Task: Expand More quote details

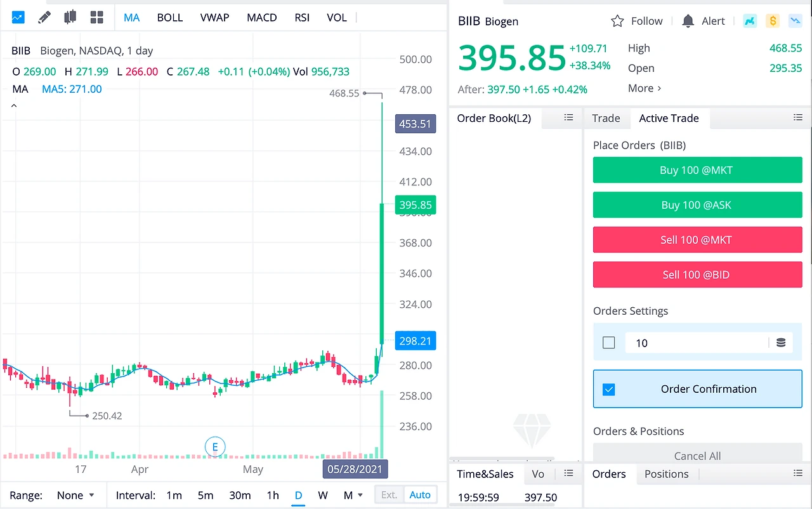Action: [645, 88]
